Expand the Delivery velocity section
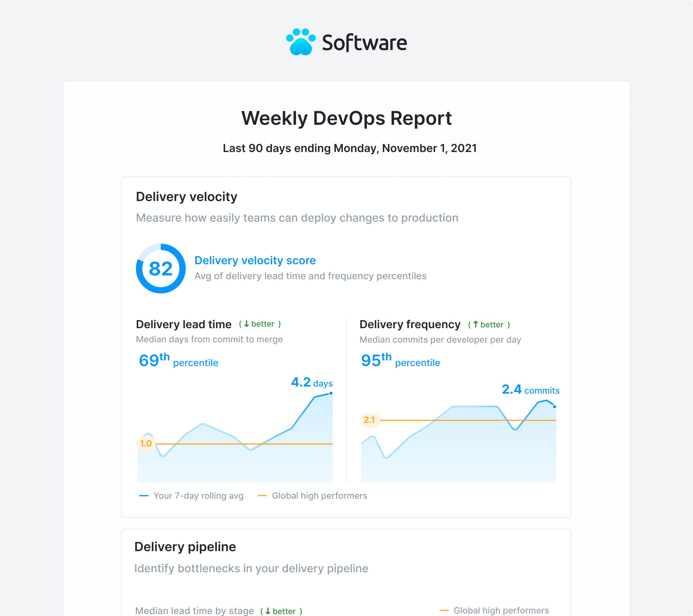The image size is (693, 616). [x=186, y=197]
